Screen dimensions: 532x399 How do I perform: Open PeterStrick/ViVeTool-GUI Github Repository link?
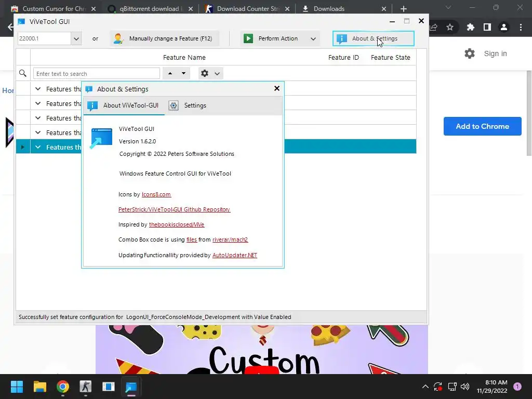point(174,209)
